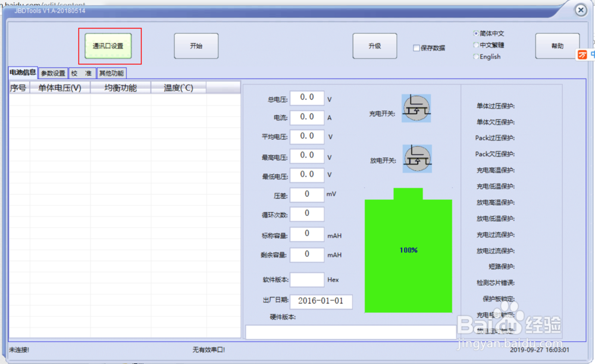The height and width of the screenshot is (364, 595).
Task: Click the discharge switch MOSFET icon
Action: coord(417,158)
